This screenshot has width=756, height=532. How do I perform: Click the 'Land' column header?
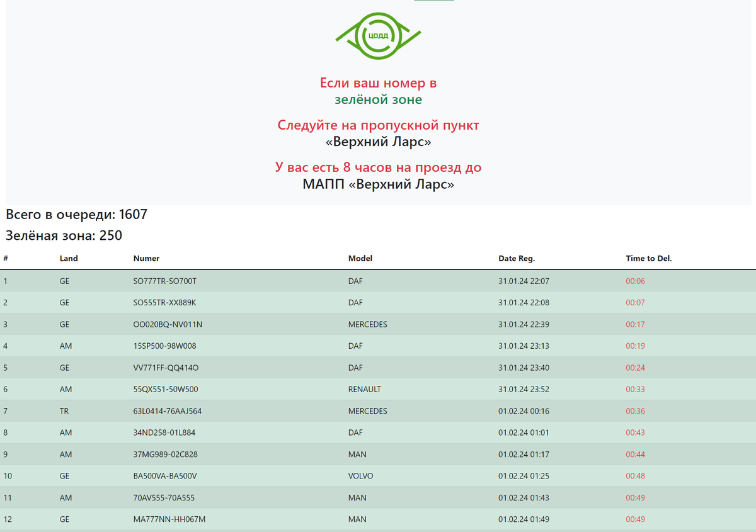pos(69,259)
